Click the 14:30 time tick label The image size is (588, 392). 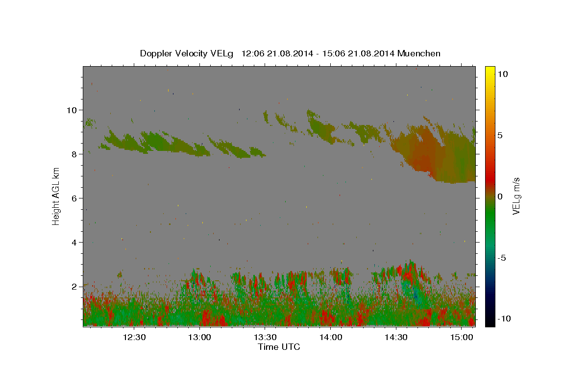click(396, 337)
